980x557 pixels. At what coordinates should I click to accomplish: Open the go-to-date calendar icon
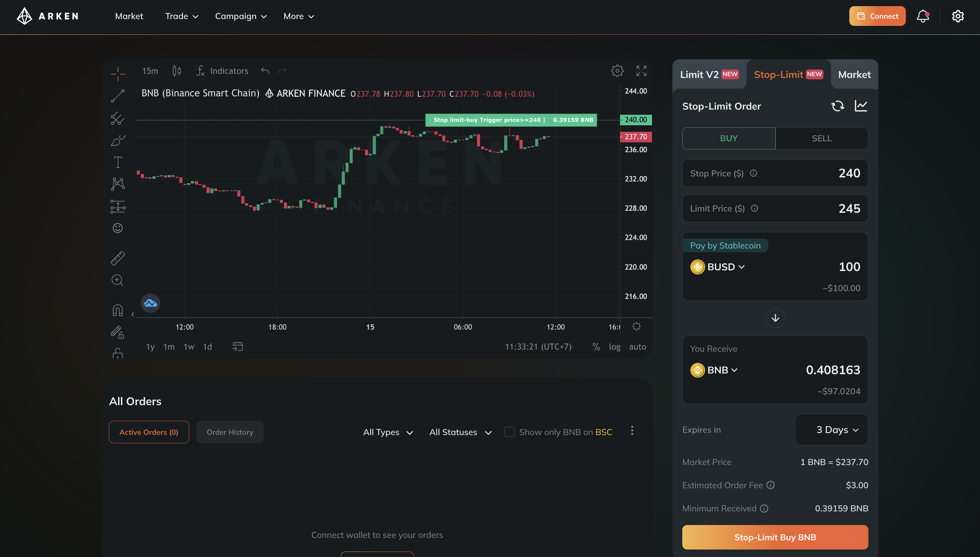pyautogui.click(x=238, y=347)
